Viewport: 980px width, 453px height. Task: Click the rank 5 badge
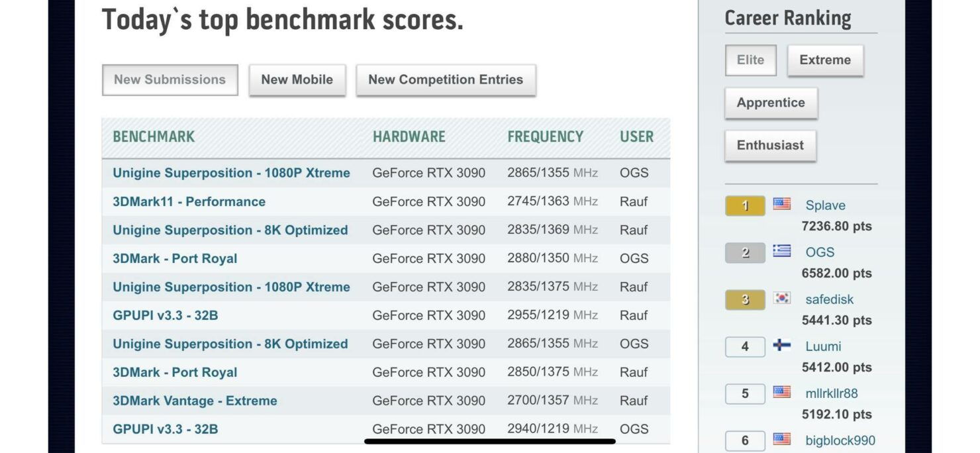click(745, 393)
